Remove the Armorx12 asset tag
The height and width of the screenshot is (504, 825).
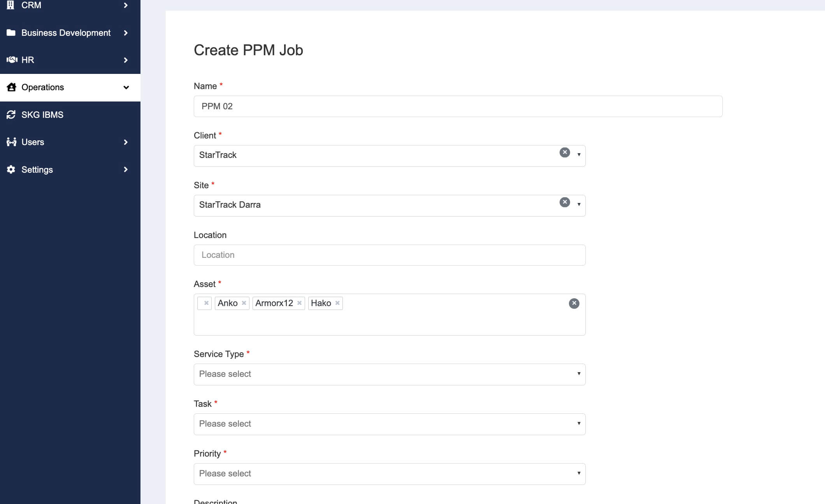coord(299,303)
